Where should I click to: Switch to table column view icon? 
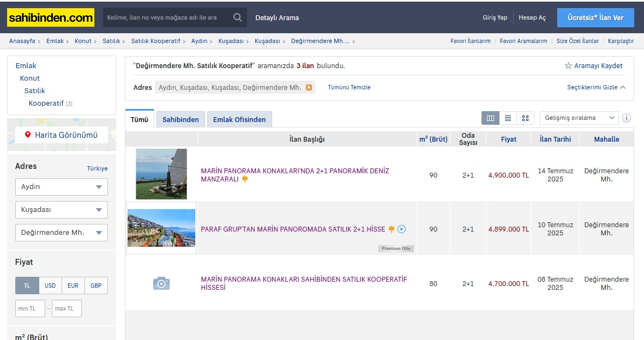click(490, 118)
